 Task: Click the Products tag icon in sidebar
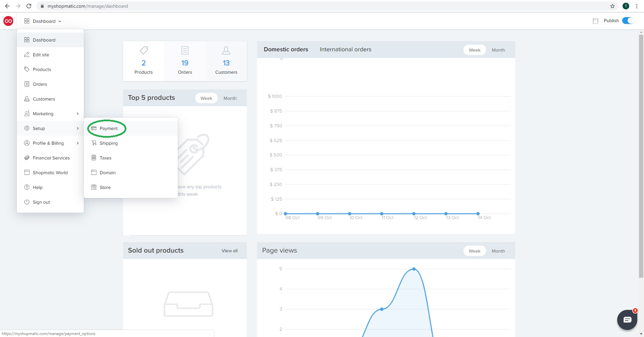tap(27, 69)
